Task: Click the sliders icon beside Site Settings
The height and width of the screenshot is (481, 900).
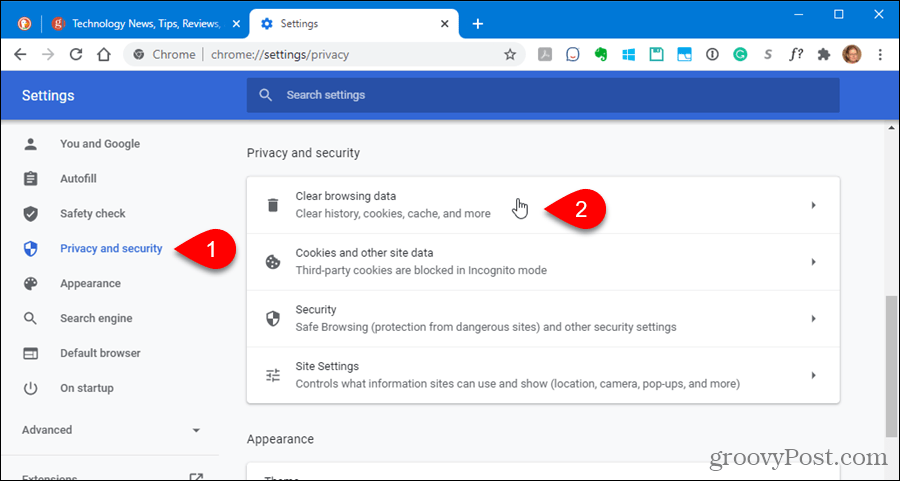Action: point(273,375)
